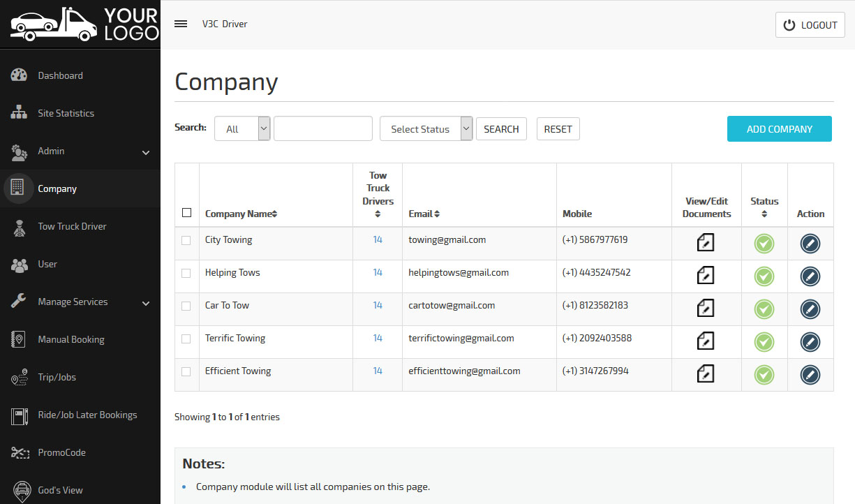Open driver count link for Helping Tows
This screenshot has width=855, height=504.
[x=378, y=273]
